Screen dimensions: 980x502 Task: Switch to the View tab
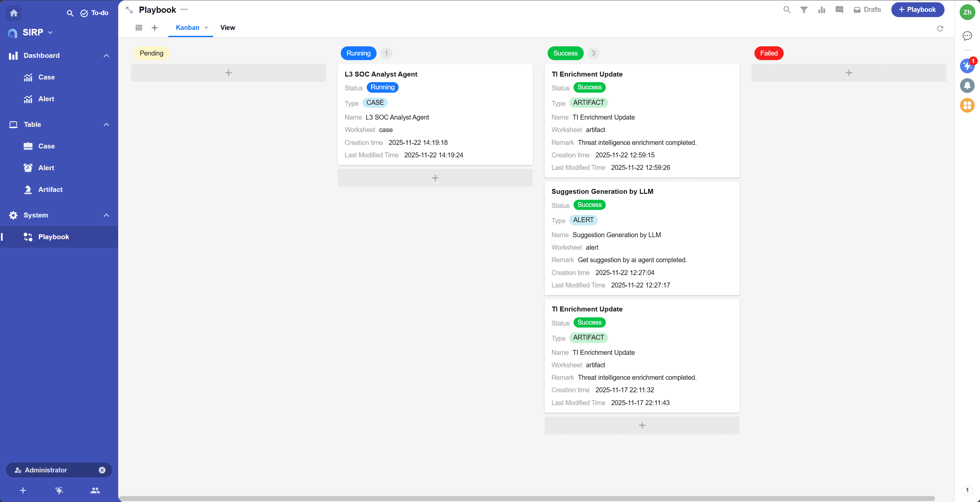pos(228,28)
